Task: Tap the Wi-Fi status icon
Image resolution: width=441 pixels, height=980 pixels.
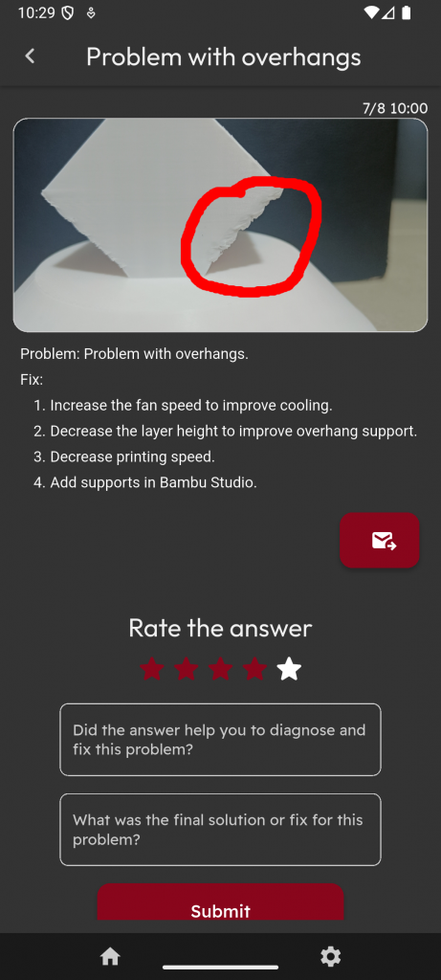Action: coord(371,12)
